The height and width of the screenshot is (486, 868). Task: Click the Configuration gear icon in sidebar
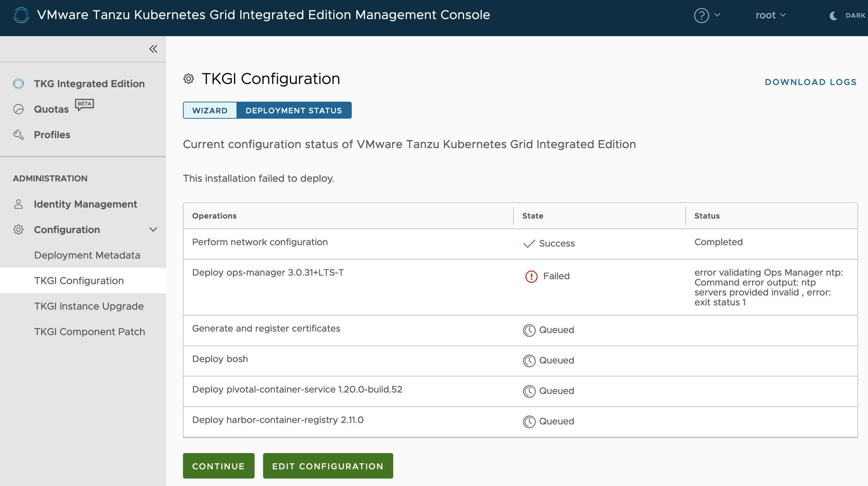[x=18, y=230]
